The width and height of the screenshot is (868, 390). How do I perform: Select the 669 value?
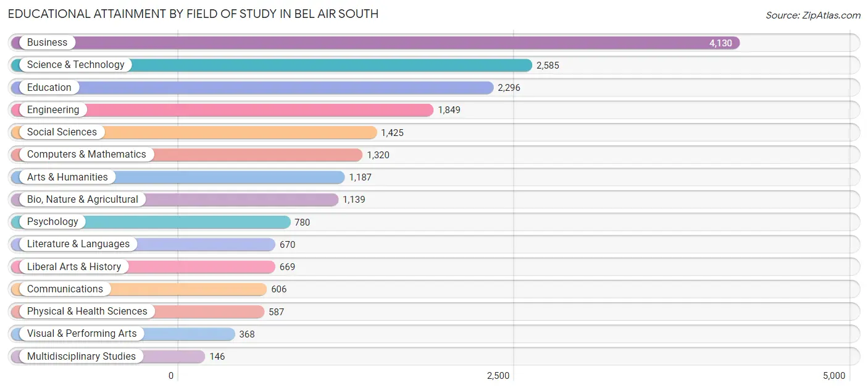(287, 267)
